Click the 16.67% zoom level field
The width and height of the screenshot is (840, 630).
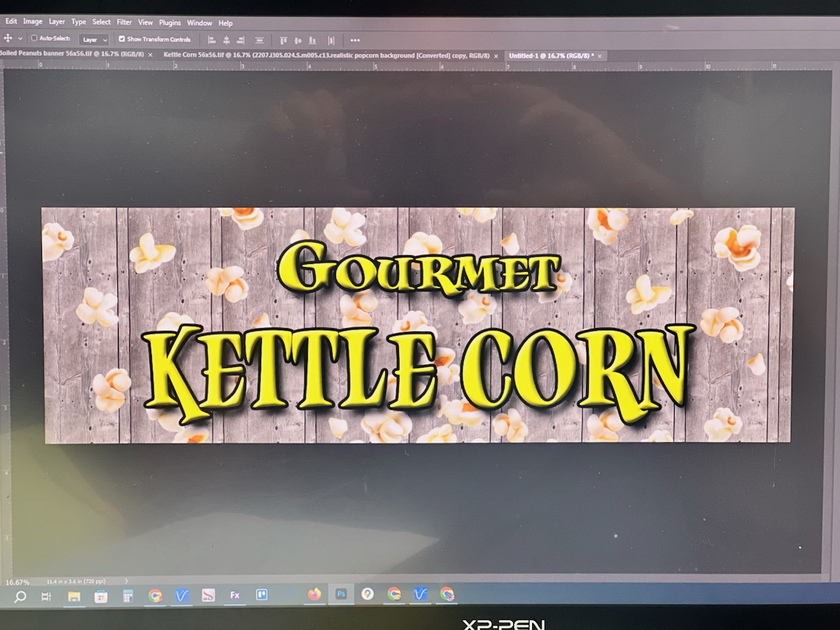tap(18, 582)
